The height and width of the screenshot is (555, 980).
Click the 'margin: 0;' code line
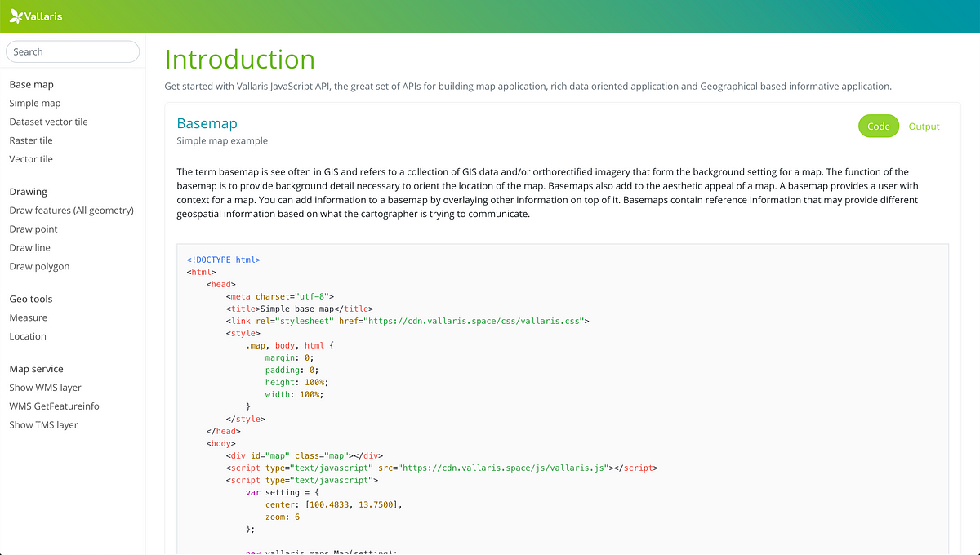coord(290,357)
